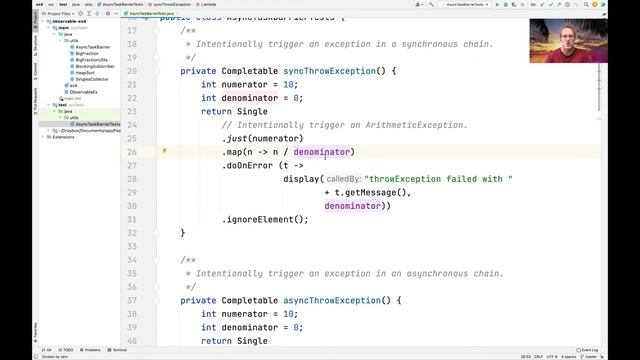Click the stop run button

coord(522,4)
